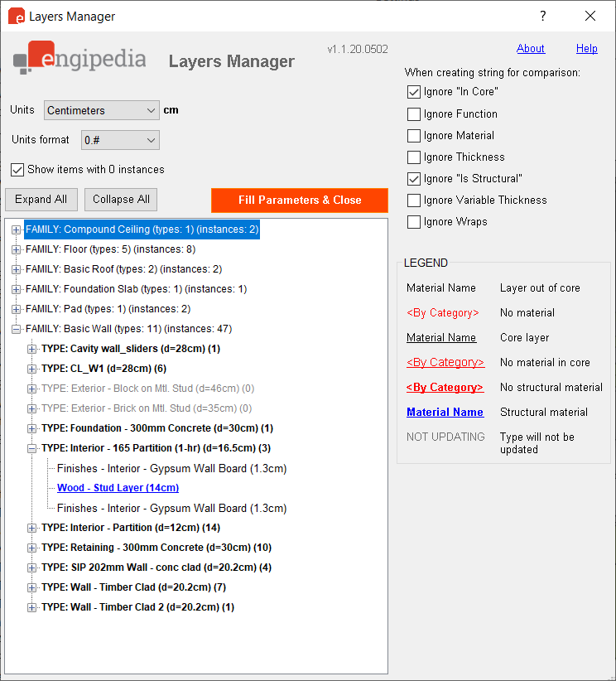The image size is (616, 681).
Task: Uncheck Ignore "In Core" option
Action: (x=414, y=93)
